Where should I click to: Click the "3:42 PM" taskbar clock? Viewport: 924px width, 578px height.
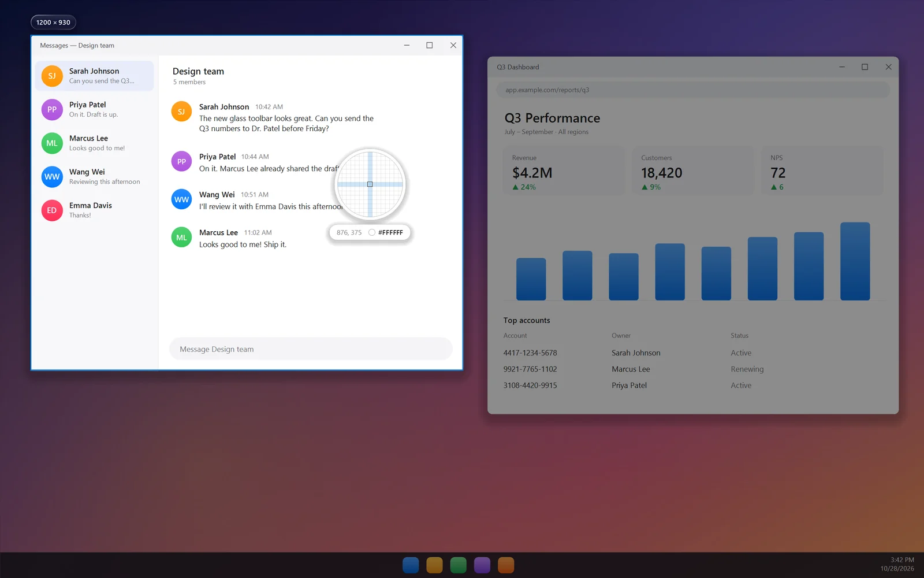902,560
